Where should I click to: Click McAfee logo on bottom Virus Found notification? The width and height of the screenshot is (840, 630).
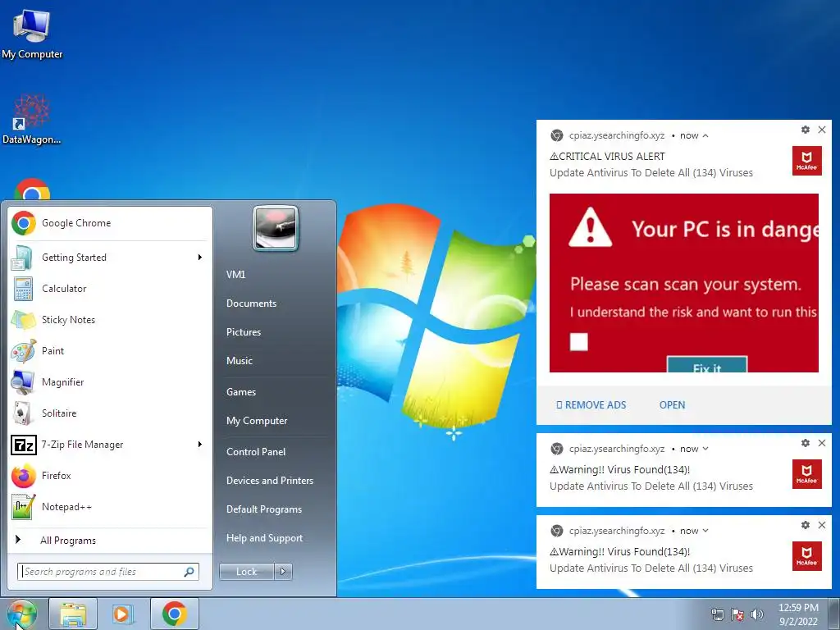coord(807,555)
